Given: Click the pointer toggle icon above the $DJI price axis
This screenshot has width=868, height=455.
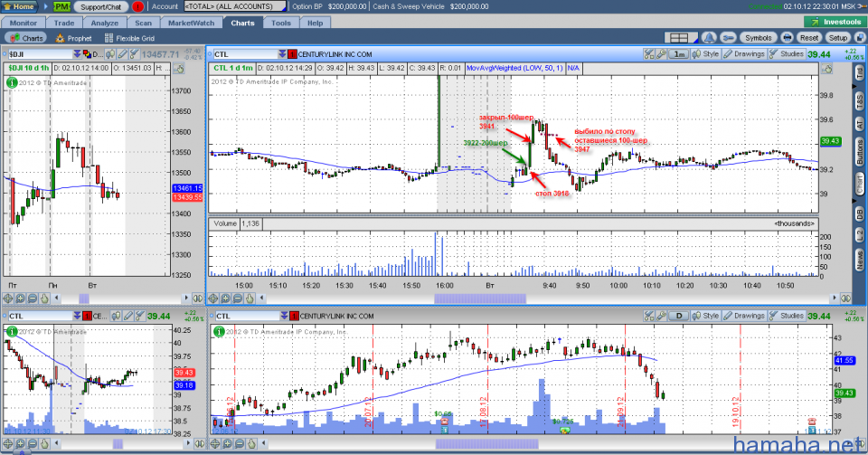Looking at the screenshot, I should coord(178,69).
